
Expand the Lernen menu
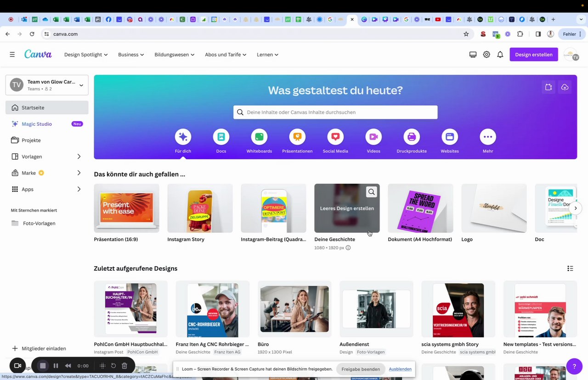268,55
